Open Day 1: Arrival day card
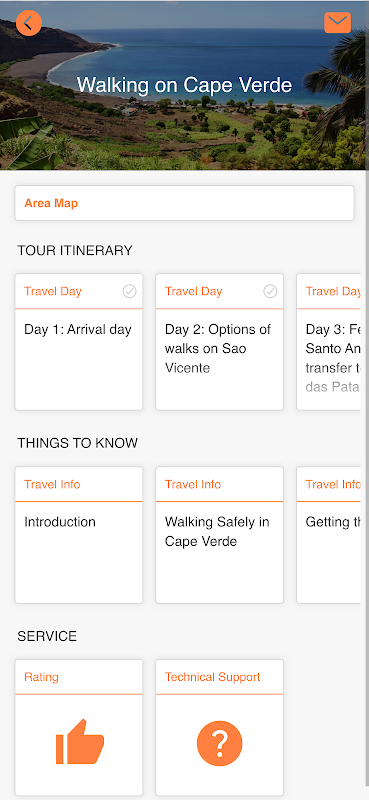This screenshot has width=369, height=800. tap(79, 342)
